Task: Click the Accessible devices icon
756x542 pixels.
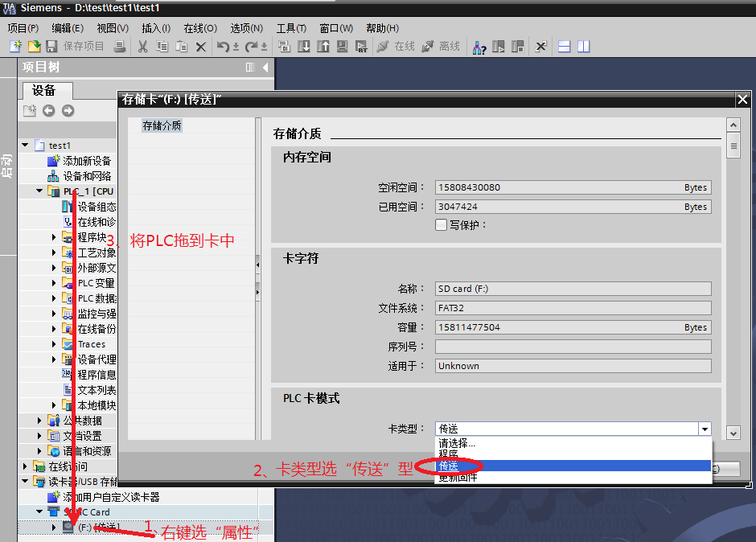Action: [x=479, y=47]
